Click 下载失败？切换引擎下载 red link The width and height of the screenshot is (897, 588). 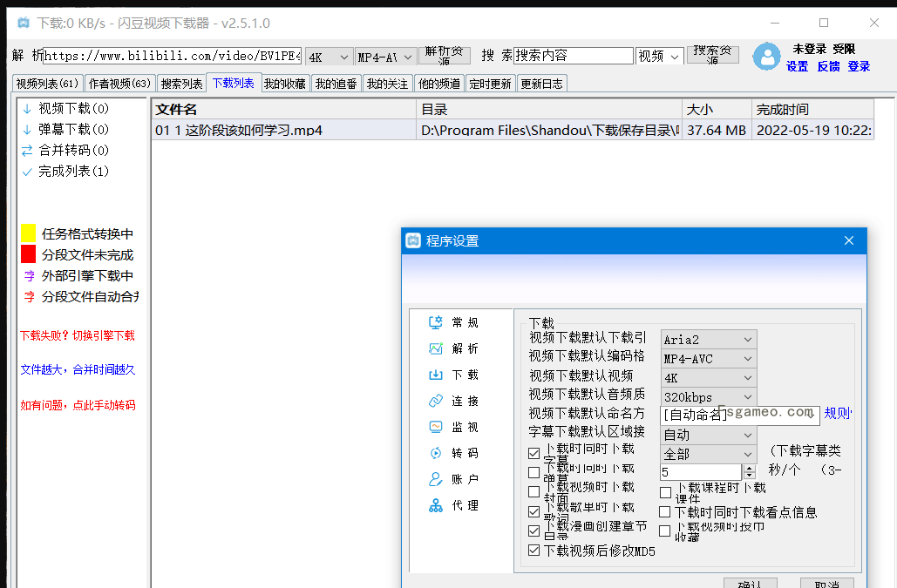tap(78, 335)
